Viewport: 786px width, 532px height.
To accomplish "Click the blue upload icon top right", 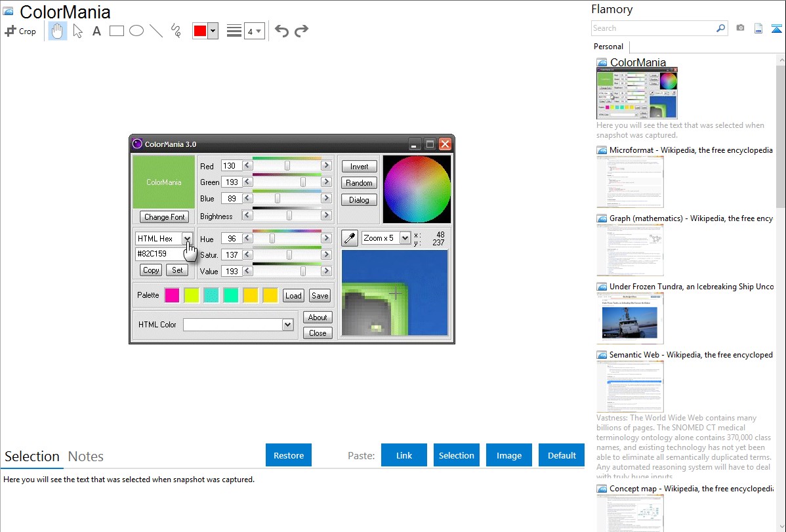I will [776, 28].
